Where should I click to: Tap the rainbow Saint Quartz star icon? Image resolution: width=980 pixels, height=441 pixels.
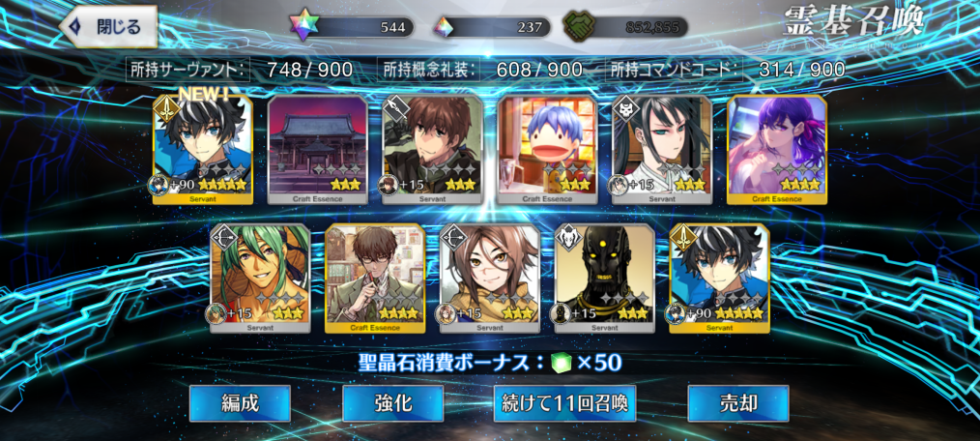pyautogui.click(x=304, y=26)
